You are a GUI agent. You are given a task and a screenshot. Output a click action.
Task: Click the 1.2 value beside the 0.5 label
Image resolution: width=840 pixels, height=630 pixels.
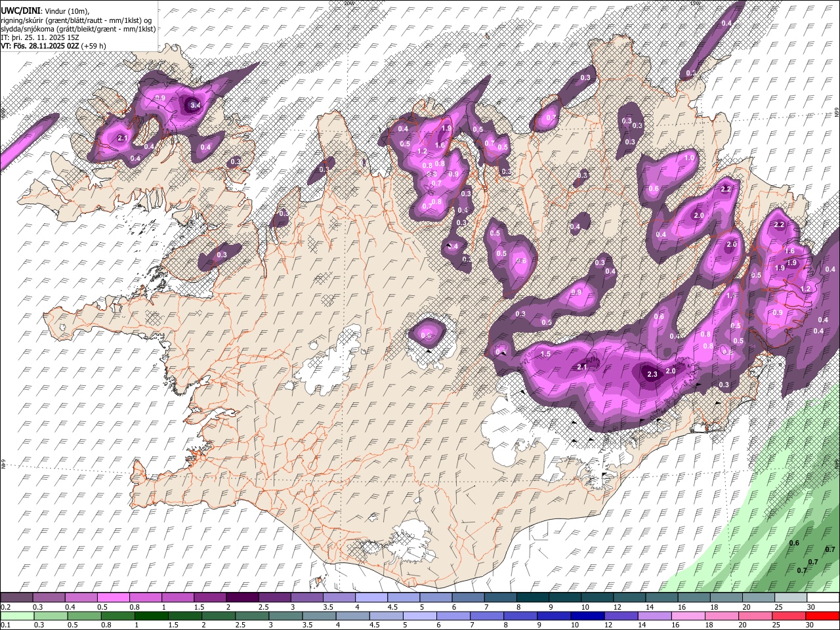[x=422, y=152]
